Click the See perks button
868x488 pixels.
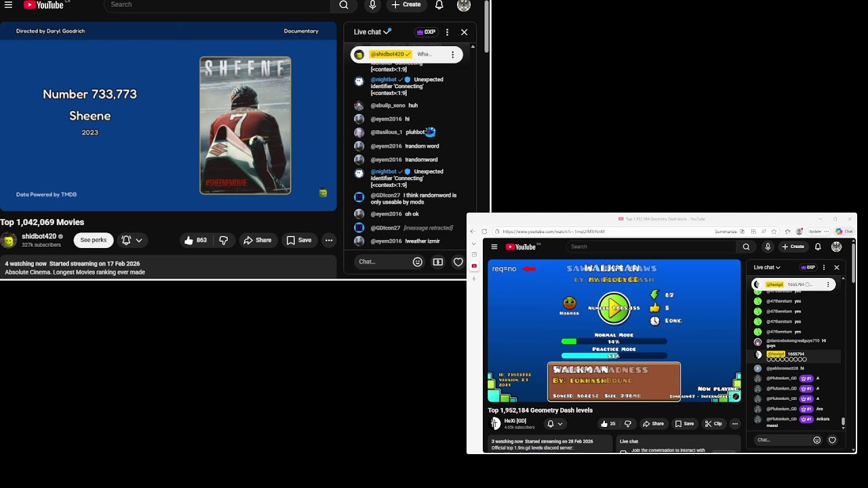94,240
